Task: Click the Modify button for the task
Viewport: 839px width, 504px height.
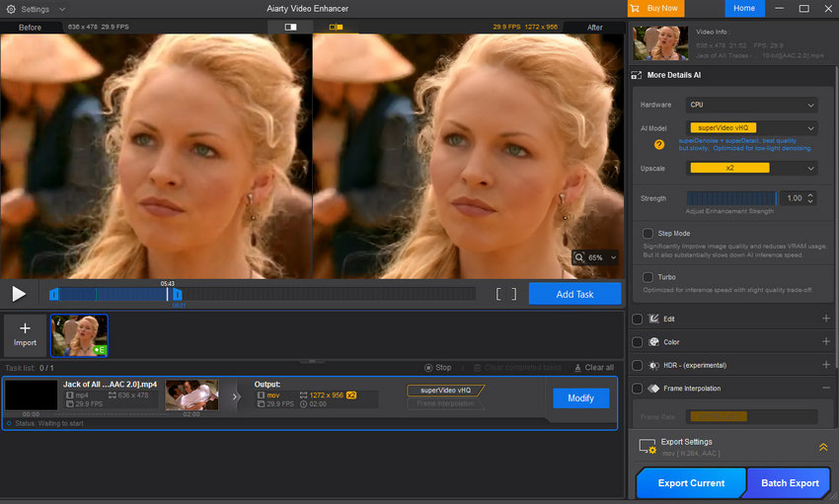Action: pos(580,398)
